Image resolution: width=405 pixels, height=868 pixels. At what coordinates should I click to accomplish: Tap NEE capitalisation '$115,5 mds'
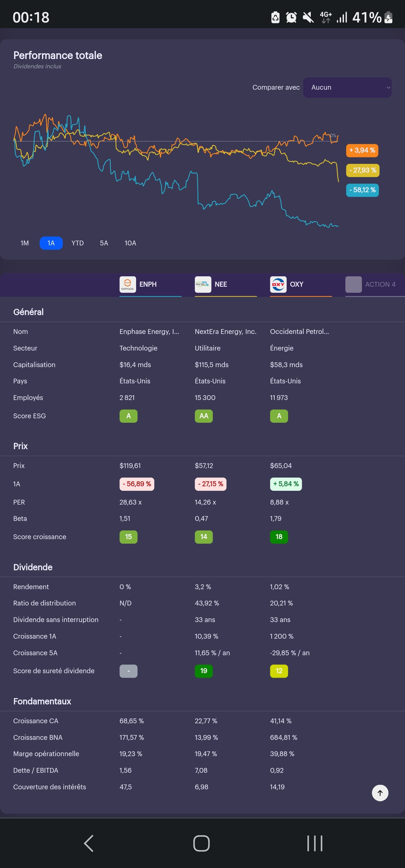[212, 365]
